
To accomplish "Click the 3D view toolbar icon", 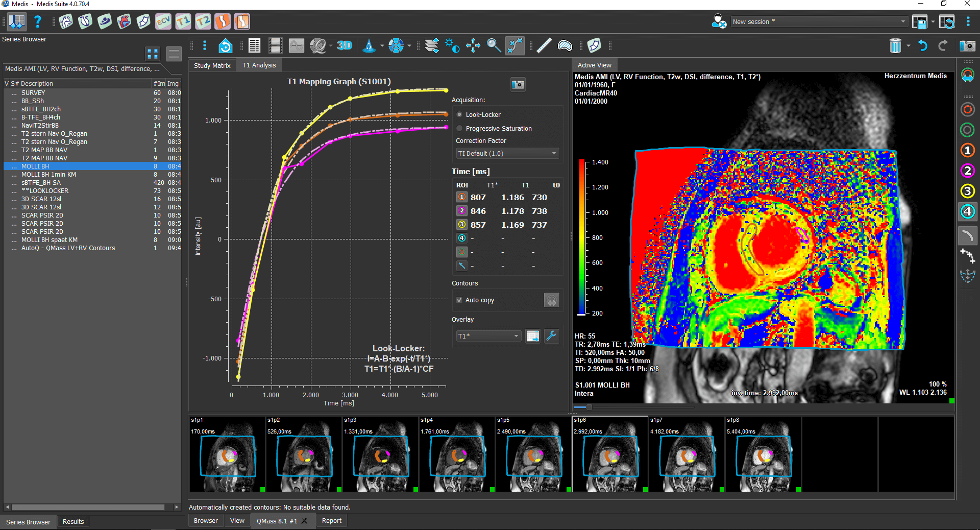I will coord(345,45).
